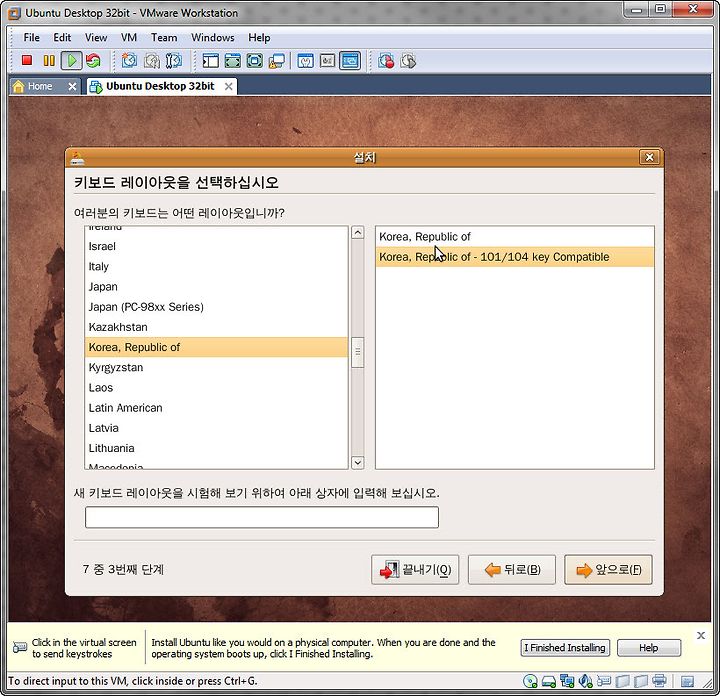720x696 pixels.
Task: Click the CD/DVD drive status bar icon
Action: click(x=530, y=681)
